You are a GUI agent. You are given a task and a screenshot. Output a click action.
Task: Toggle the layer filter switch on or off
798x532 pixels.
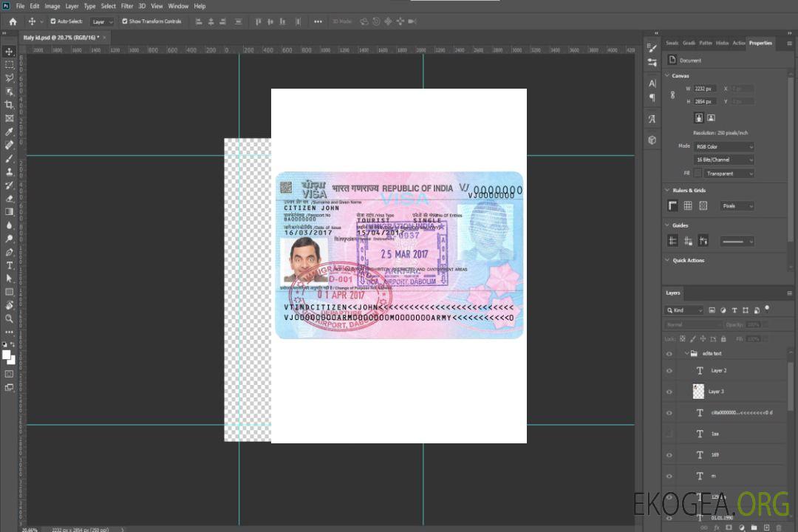tap(767, 309)
